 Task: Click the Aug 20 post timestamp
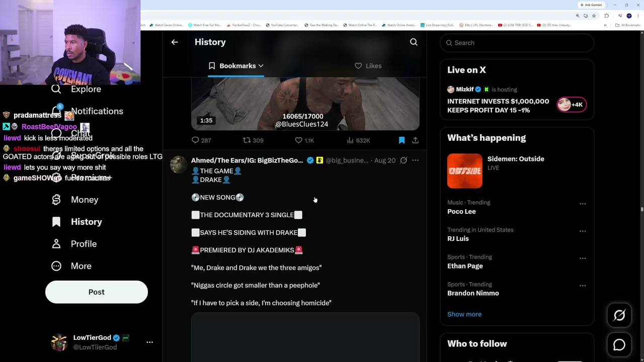[385, 160]
